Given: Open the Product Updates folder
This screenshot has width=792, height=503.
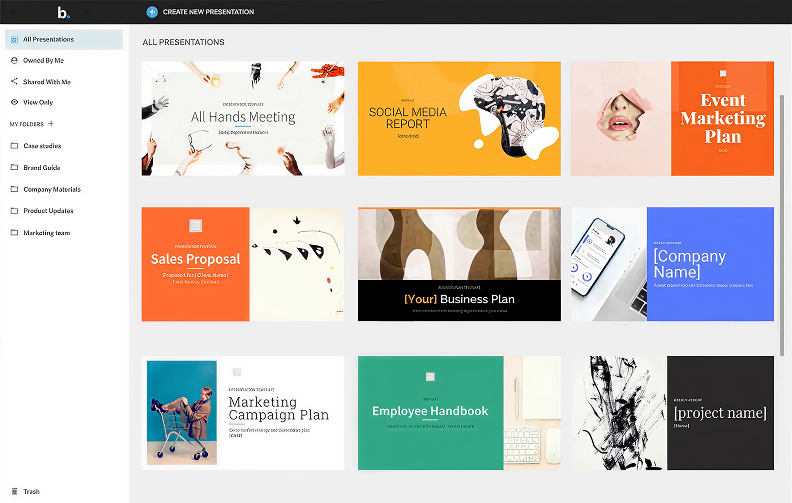Looking at the screenshot, I should (x=48, y=211).
